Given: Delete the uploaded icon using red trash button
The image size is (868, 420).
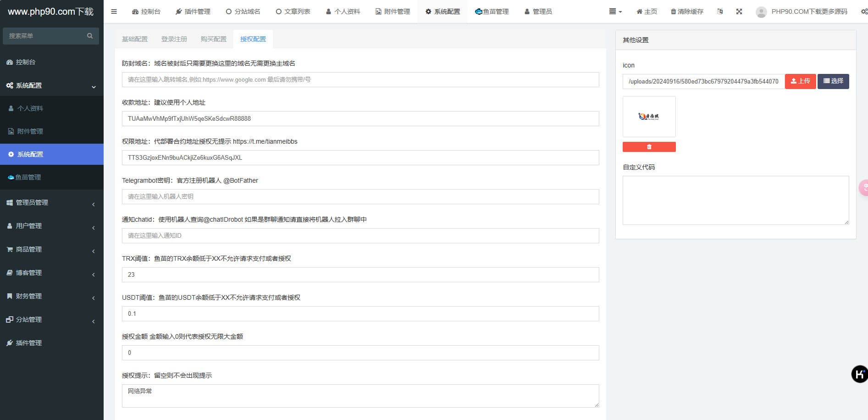Looking at the screenshot, I should [x=649, y=147].
